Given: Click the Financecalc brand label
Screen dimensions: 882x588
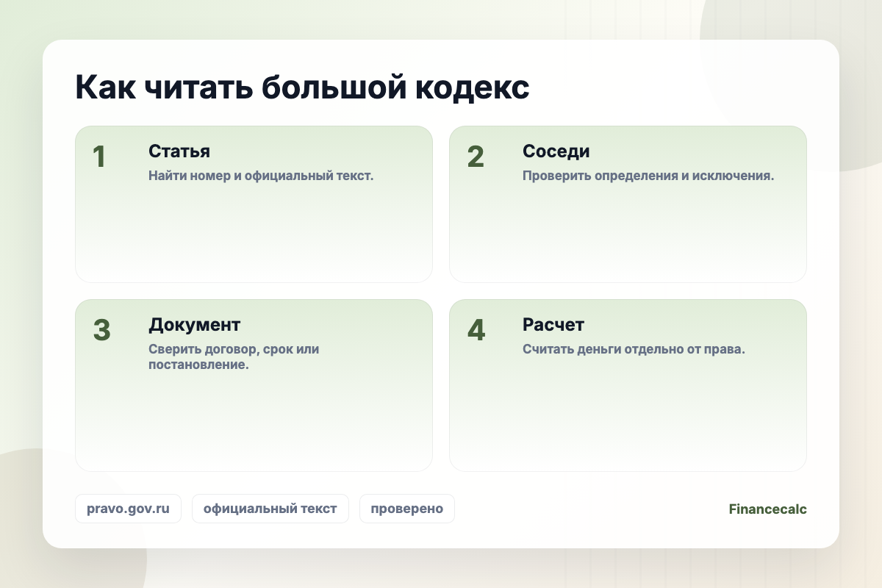Looking at the screenshot, I should (767, 509).
